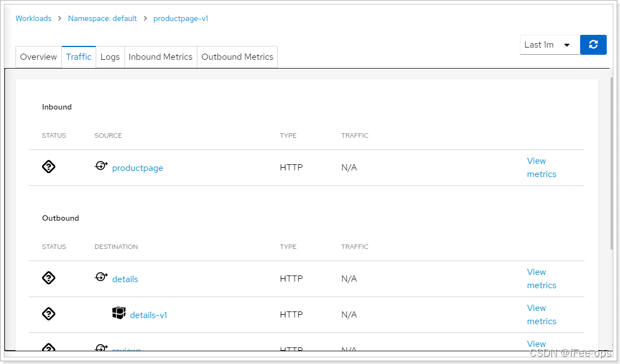The height and width of the screenshot is (364, 620).
Task: Click the vertical scrollbar on the right
Action: 612,163
